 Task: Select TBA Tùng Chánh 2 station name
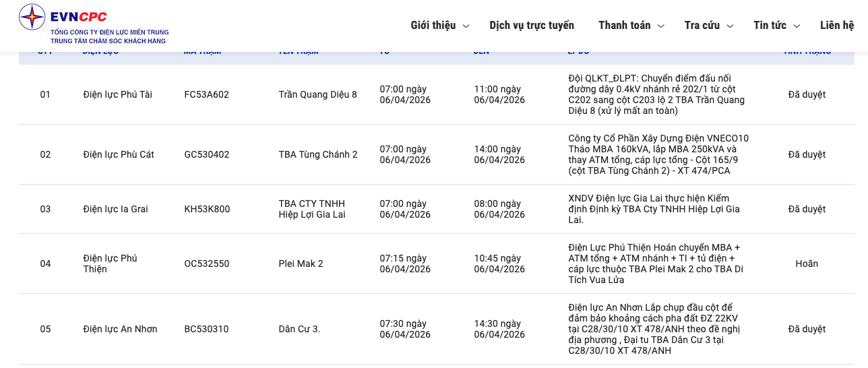[318, 154]
